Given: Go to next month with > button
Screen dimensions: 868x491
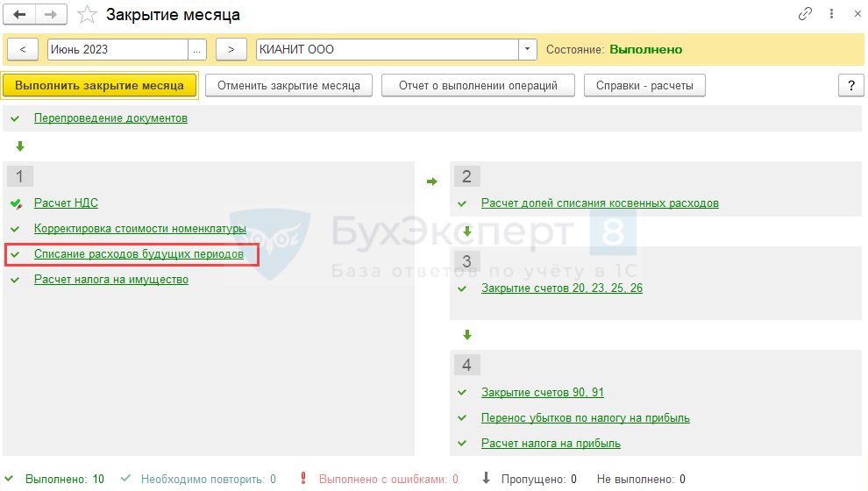Looking at the screenshot, I should 231,50.
